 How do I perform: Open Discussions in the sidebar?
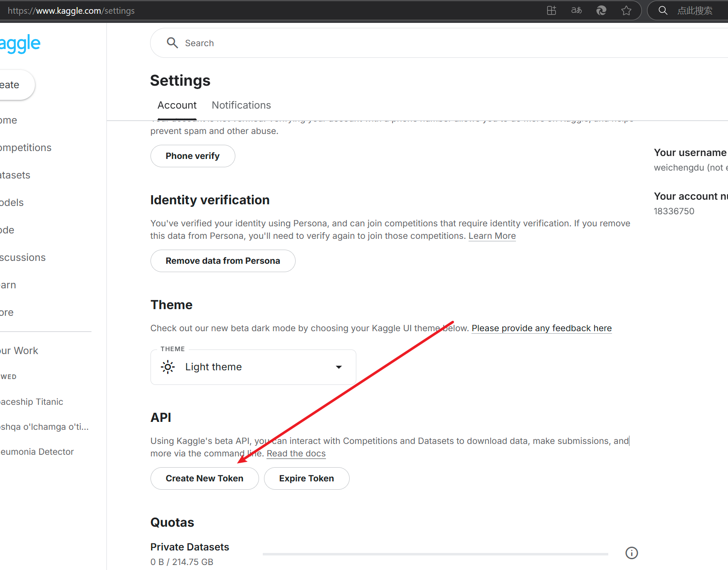pyautogui.click(x=23, y=258)
